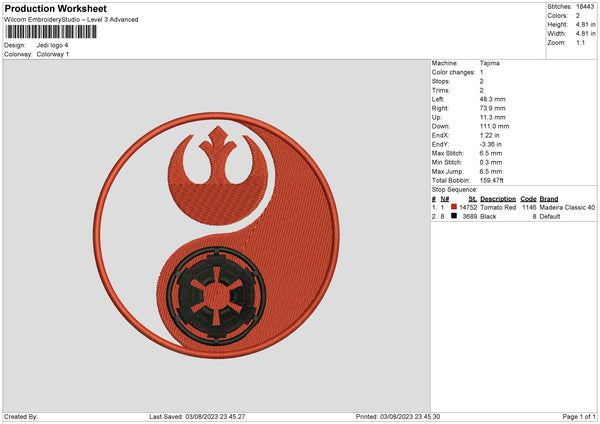This screenshot has width=600, height=424.
Task: Select the colorway value 'Colorway 1'
Action: pos(53,54)
